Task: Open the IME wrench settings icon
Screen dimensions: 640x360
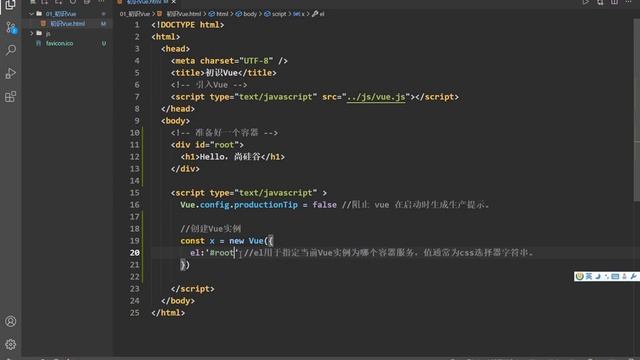Action: 633,276
